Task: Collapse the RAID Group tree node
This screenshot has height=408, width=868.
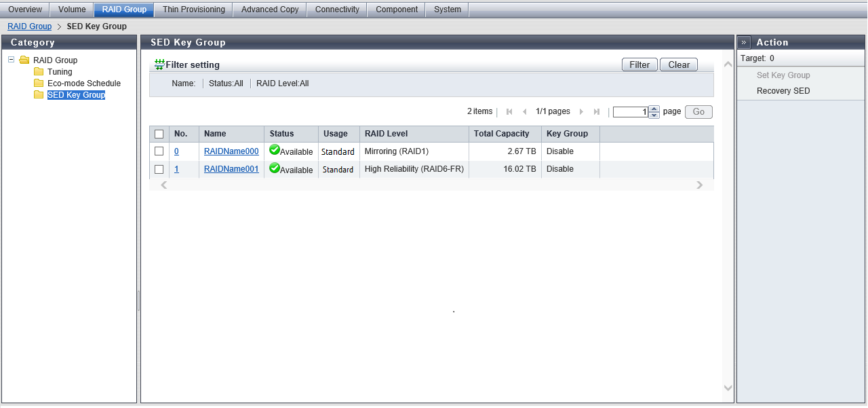Action: [12, 60]
